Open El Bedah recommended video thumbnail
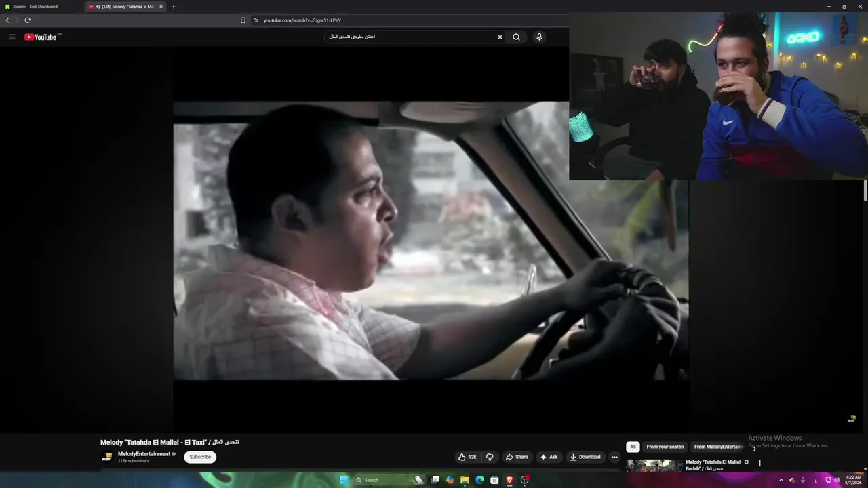The image size is (868, 488). tap(654, 465)
